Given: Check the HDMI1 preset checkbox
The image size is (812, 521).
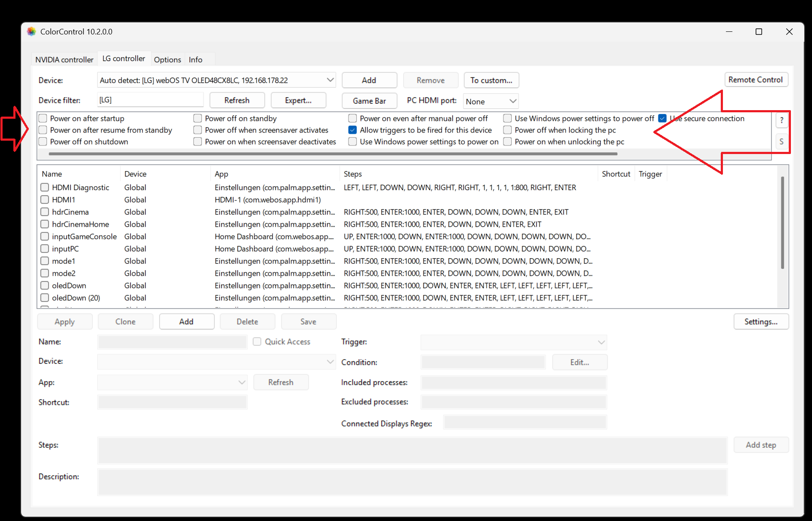Looking at the screenshot, I should (x=45, y=200).
